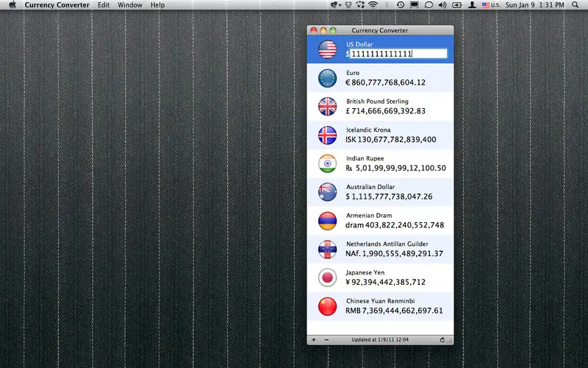Screen dimensions: 588x368
Task: Click the British Pound Sterling label
Action: click(377, 102)
